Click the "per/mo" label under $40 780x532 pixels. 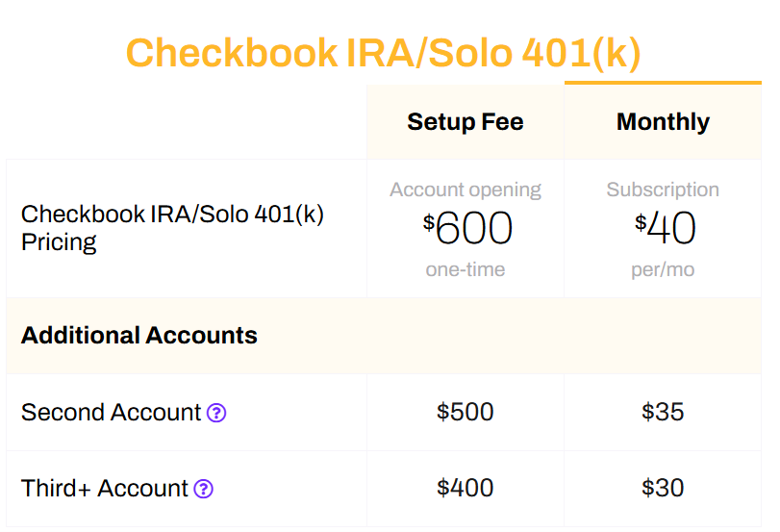coord(663,269)
